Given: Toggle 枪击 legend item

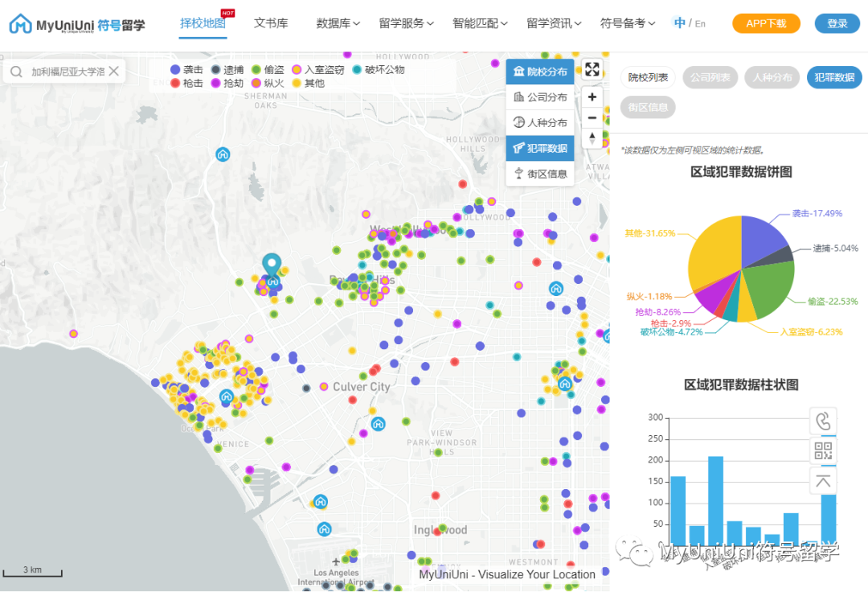Looking at the screenshot, I should coord(186,83).
